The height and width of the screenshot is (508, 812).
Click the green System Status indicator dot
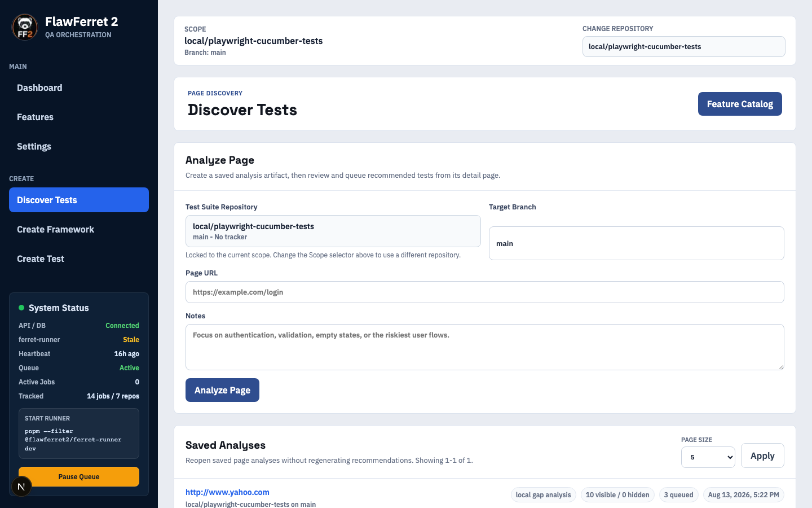point(21,308)
